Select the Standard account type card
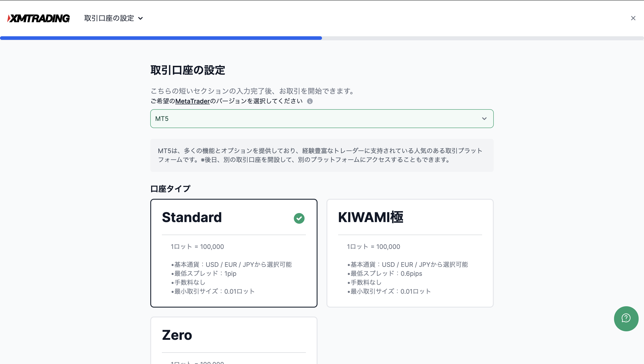 234,253
